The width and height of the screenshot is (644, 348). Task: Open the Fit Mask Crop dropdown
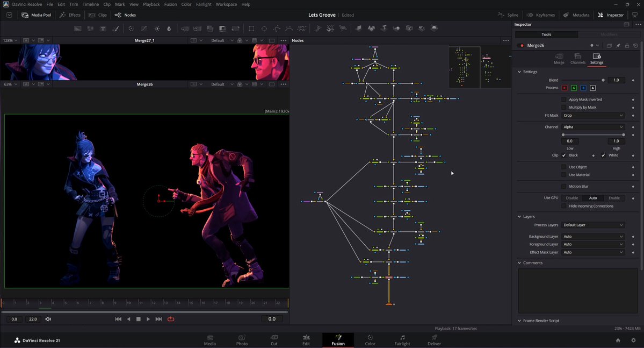coord(592,116)
